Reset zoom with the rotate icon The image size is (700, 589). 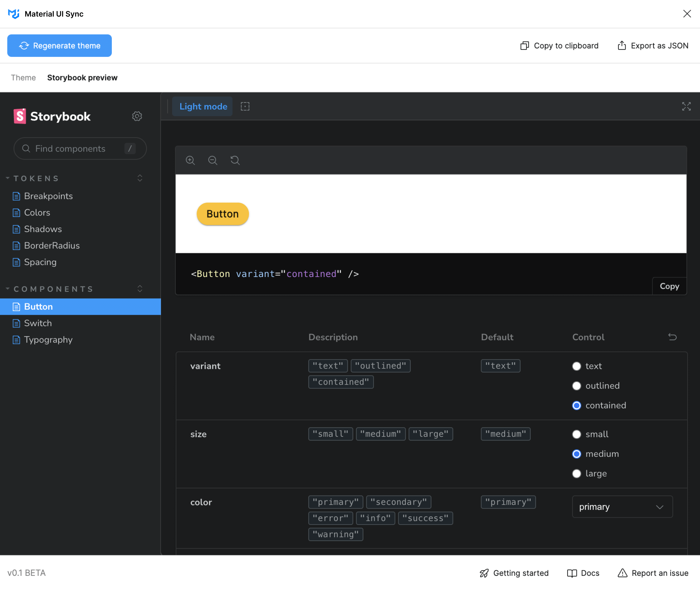tap(235, 160)
